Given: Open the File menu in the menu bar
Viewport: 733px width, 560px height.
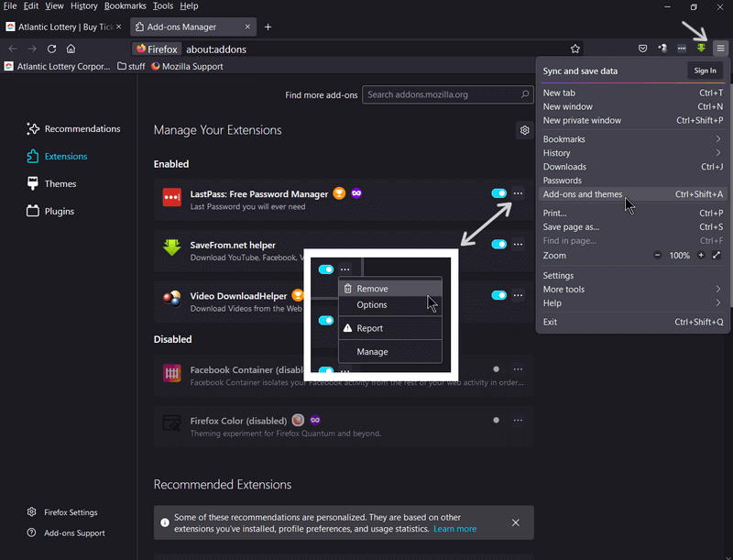Looking at the screenshot, I should coord(10,6).
